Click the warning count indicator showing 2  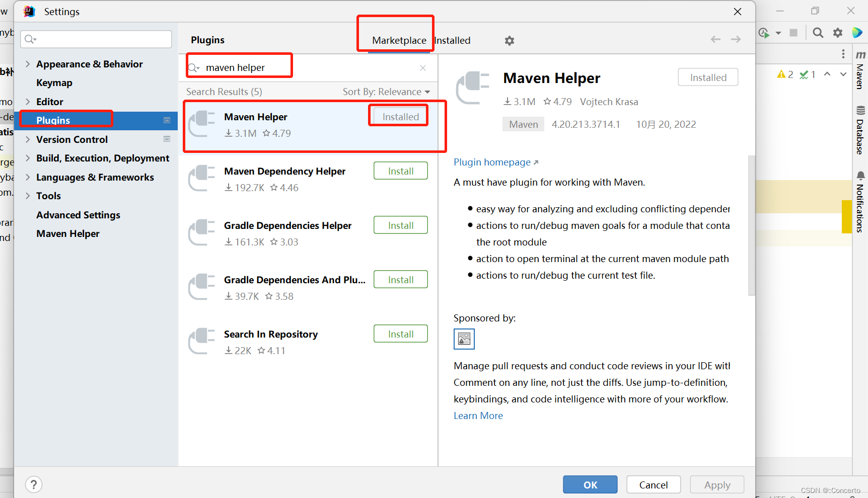point(785,74)
